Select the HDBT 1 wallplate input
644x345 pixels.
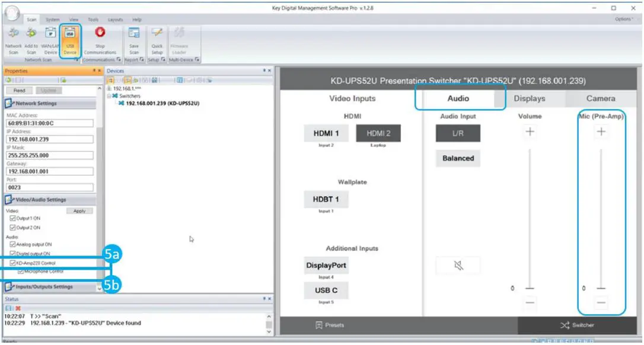(326, 199)
